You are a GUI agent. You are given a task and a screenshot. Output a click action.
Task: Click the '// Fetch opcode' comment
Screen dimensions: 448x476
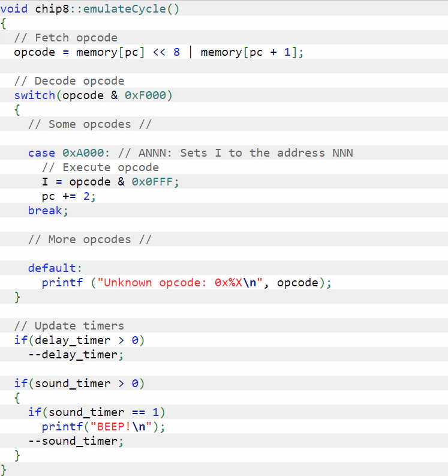click(66, 38)
